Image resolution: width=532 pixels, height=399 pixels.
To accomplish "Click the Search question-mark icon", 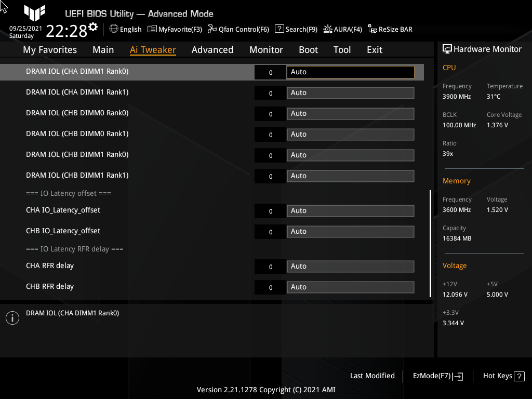I will [279, 29].
